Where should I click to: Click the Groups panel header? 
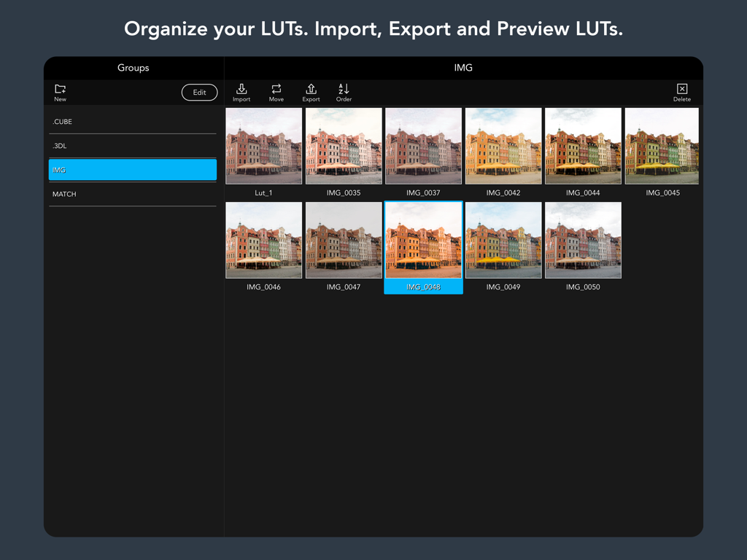[133, 68]
